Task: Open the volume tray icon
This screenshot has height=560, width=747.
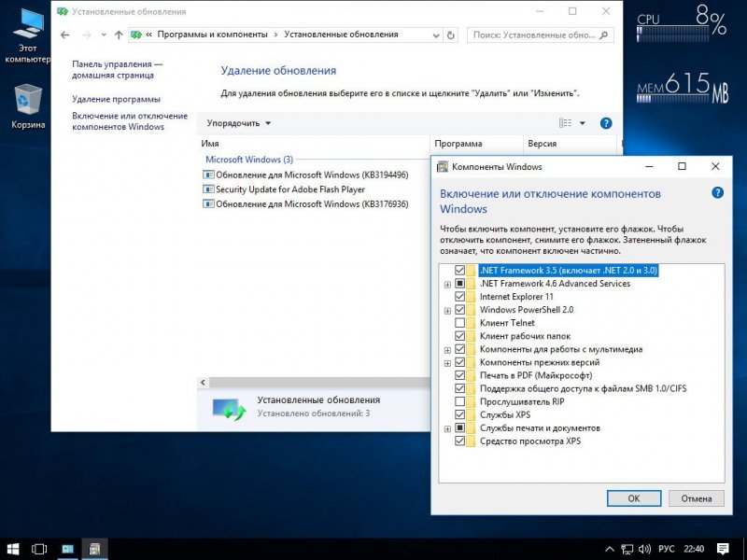Action: coord(644,549)
